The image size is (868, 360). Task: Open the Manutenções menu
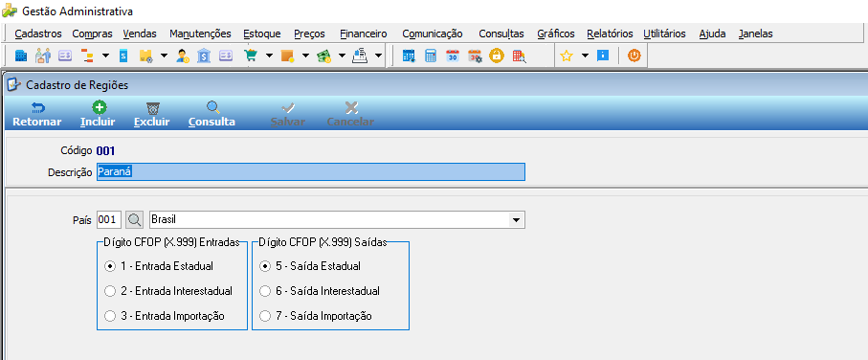click(200, 34)
